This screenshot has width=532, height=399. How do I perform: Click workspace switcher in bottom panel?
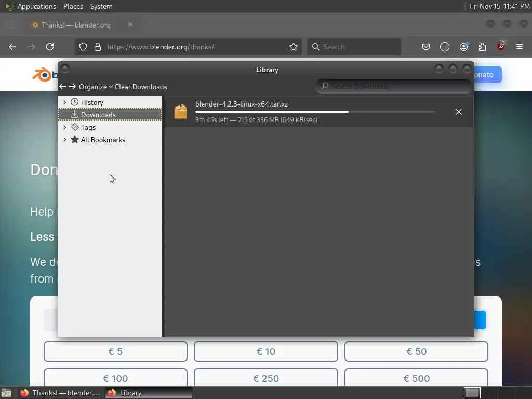[x=472, y=393]
